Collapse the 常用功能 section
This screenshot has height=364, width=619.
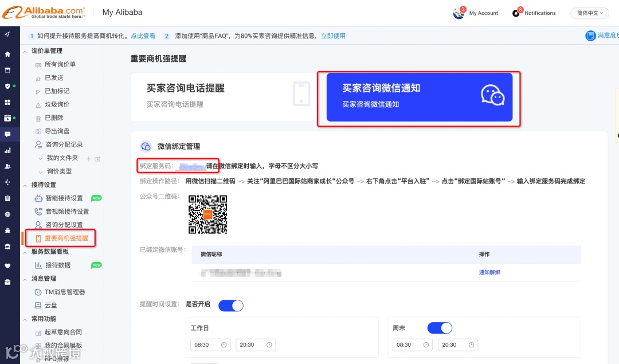click(25, 319)
